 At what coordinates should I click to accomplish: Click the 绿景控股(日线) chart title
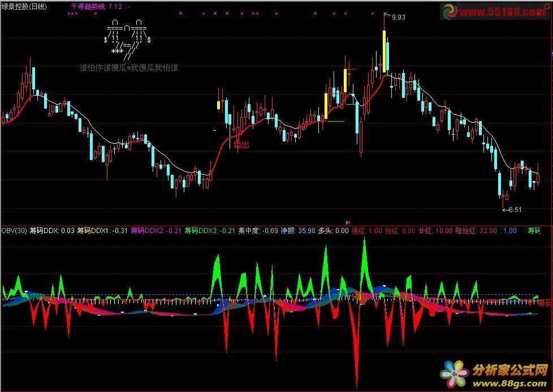point(24,6)
